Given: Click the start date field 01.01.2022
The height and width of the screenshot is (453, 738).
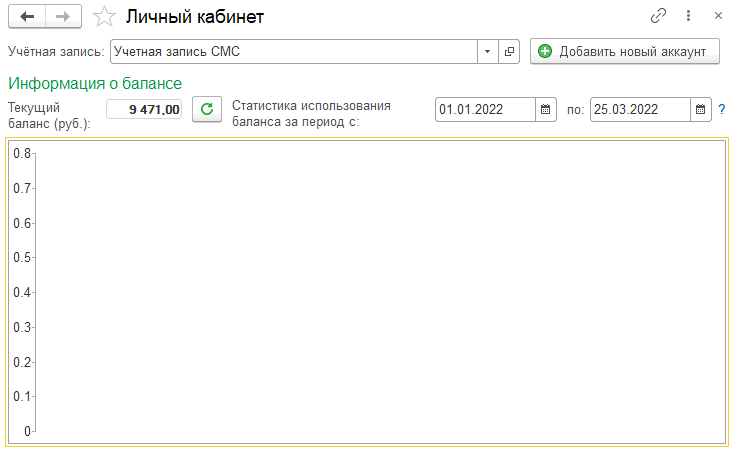Looking at the screenshot, I should 485,109.
